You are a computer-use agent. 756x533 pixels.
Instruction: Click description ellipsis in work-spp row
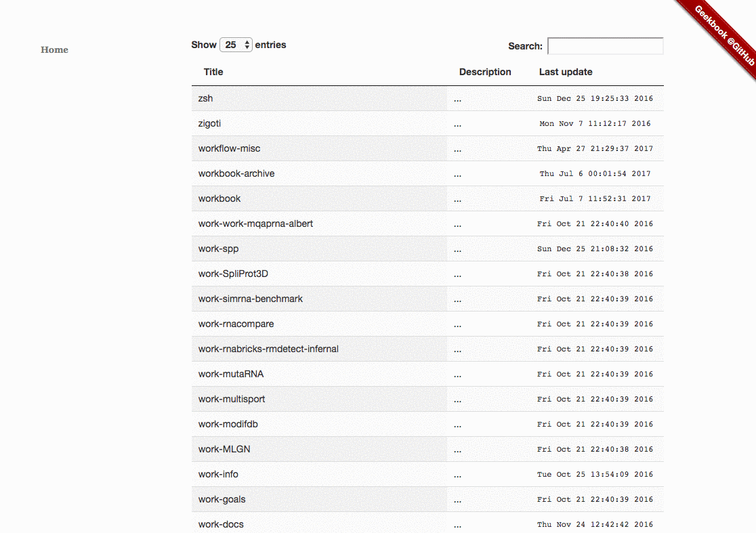click(x=457, y=251)
